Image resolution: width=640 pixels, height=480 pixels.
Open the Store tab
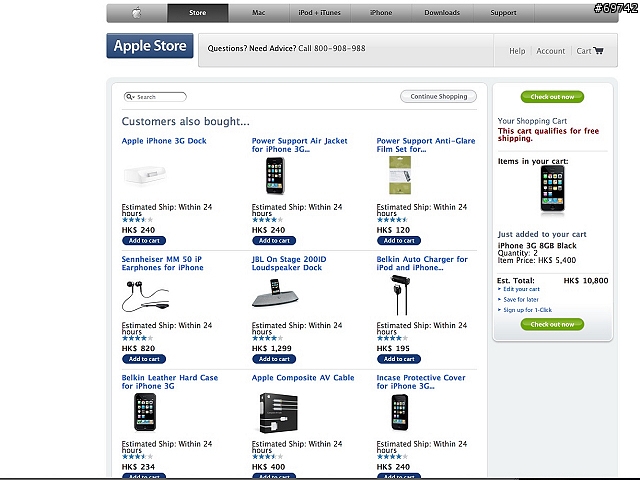tap(198, 13)
